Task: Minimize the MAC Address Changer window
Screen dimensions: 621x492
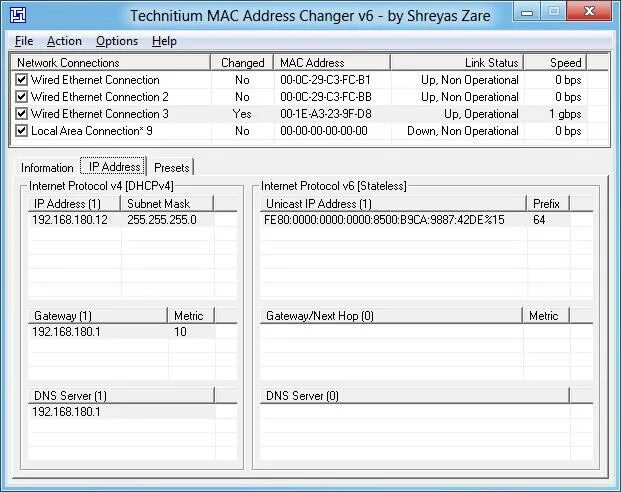Action: pos(527,12)
